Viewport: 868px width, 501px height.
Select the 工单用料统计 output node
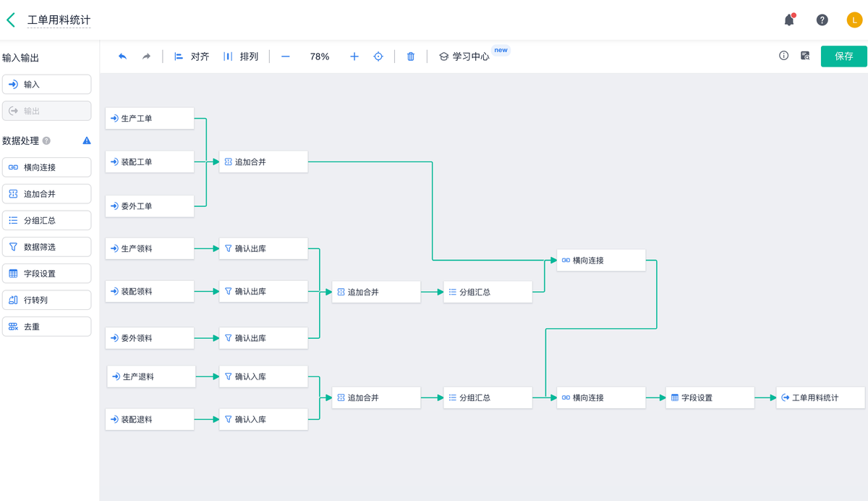point(820,397)
